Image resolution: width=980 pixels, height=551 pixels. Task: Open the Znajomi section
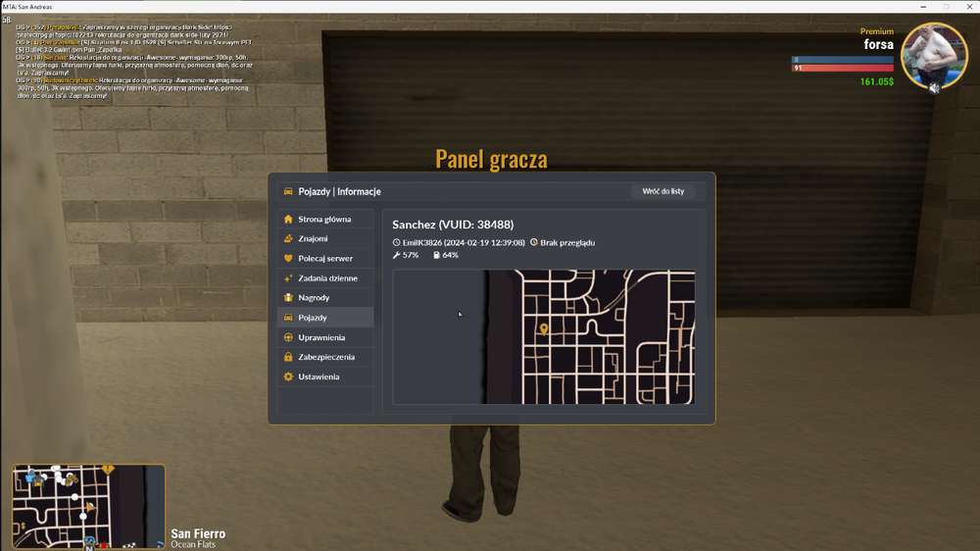pyautogui.click(x=325, y=238)
